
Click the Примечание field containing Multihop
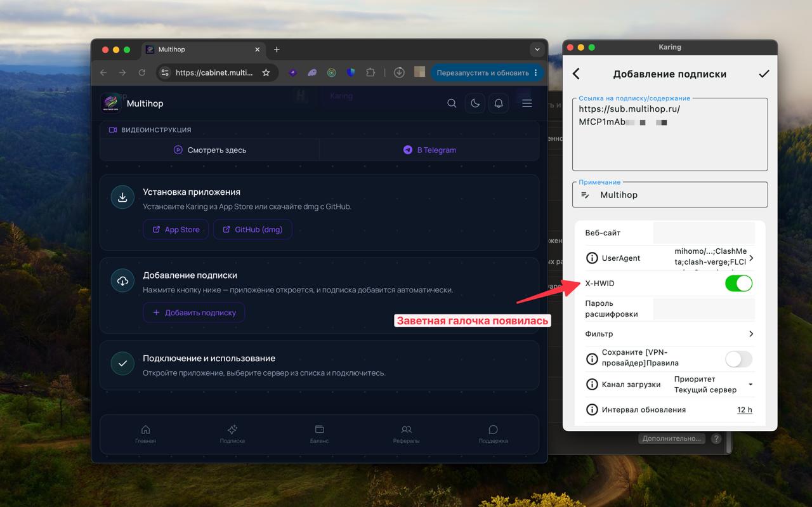(x=670, y=195)
